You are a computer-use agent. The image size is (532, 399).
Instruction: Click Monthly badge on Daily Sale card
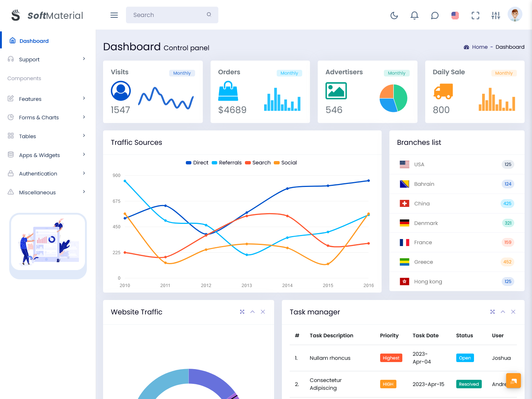click(x=504, y=73)
